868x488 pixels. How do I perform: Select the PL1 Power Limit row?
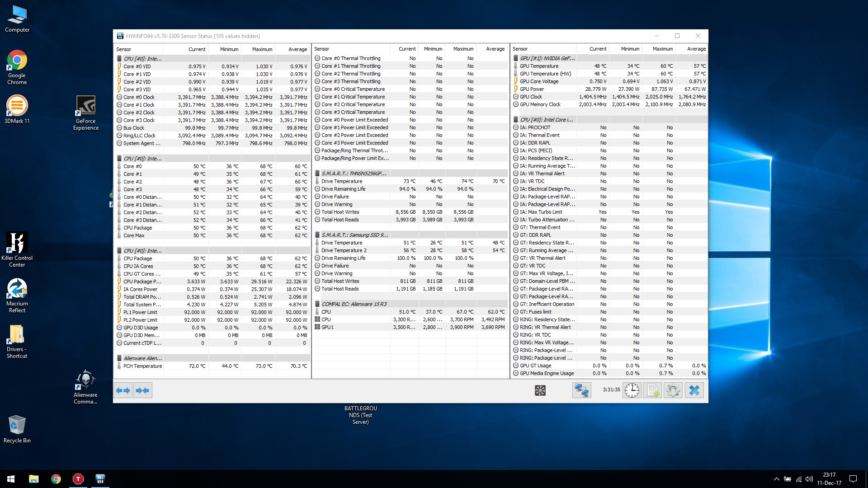(x=212, y=312)
